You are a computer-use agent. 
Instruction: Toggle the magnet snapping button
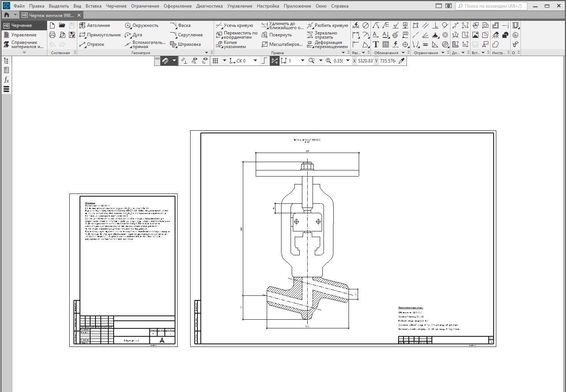click(166, 61)
